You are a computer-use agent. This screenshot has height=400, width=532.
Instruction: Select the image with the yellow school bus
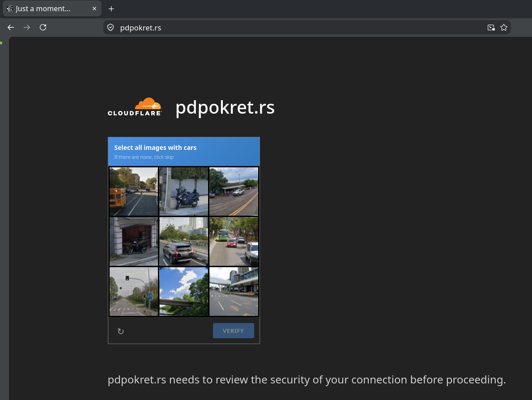point(134,191)
